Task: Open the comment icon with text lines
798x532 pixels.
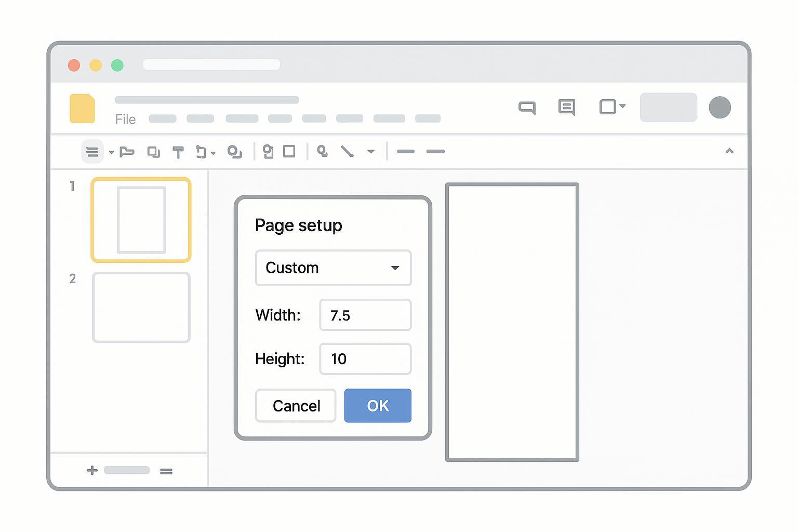Action: (x=566, y=108)
